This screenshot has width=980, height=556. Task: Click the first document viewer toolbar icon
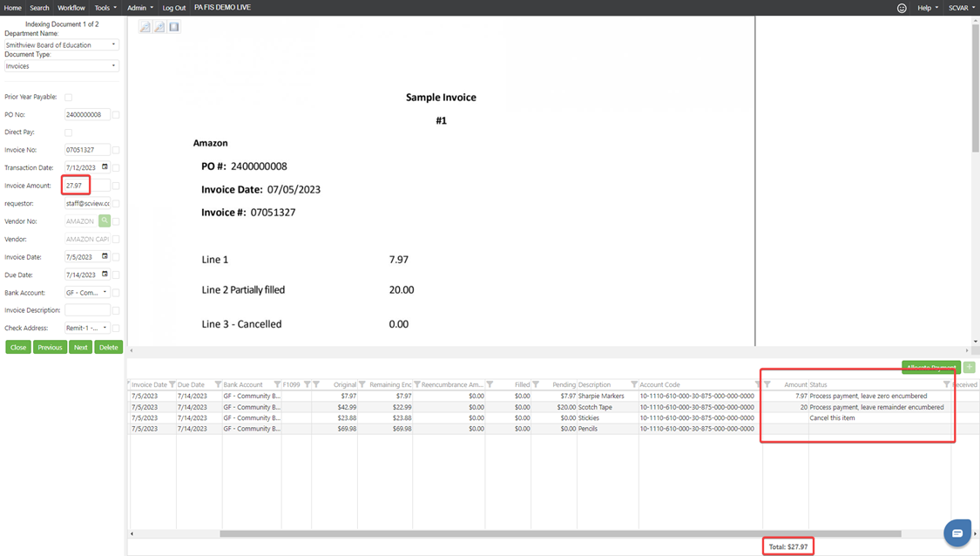pos(145,27)
